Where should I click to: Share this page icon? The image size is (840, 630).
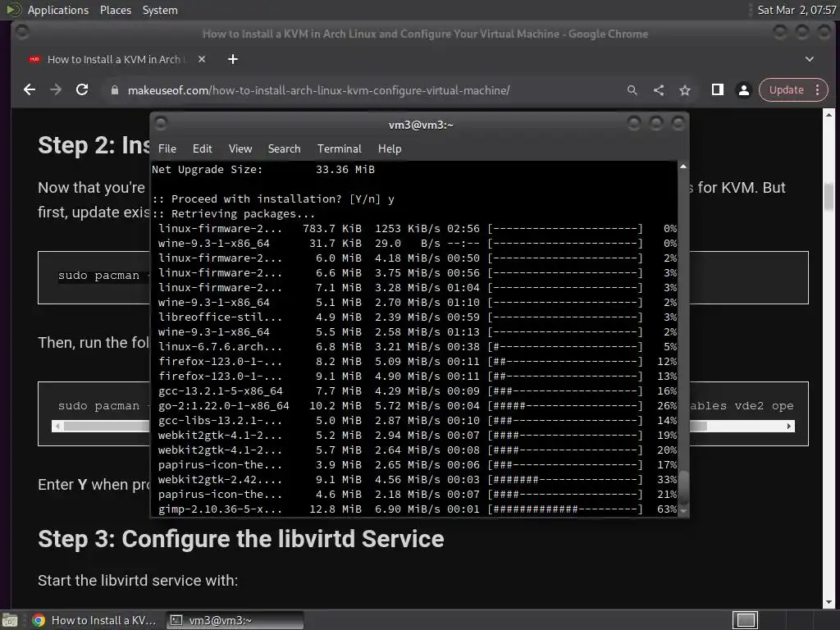point(659,90)
